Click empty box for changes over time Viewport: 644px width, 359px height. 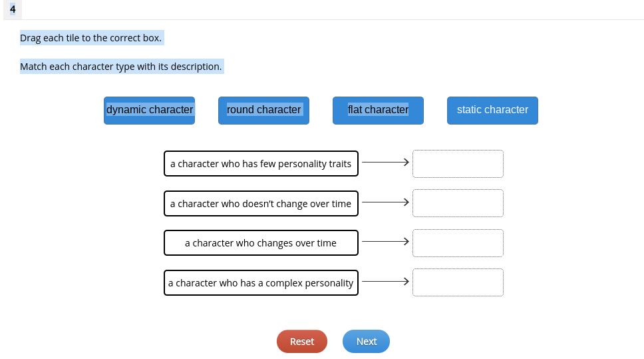point(458,243)
